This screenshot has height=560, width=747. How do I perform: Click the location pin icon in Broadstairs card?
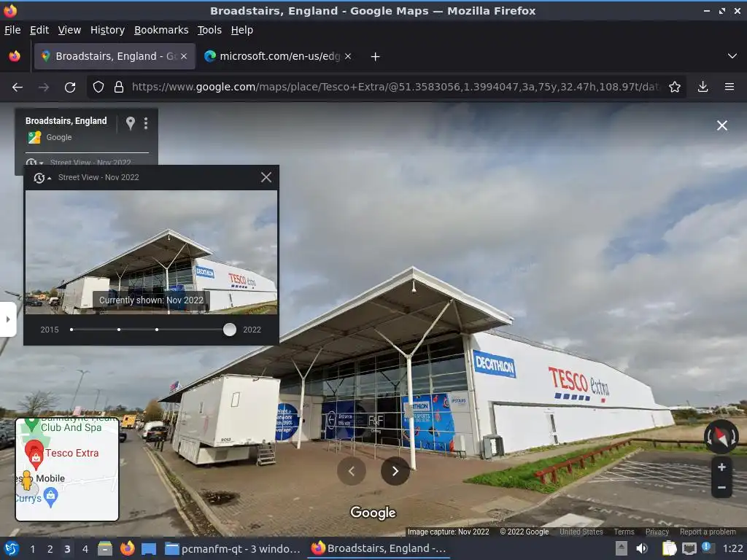130,123
